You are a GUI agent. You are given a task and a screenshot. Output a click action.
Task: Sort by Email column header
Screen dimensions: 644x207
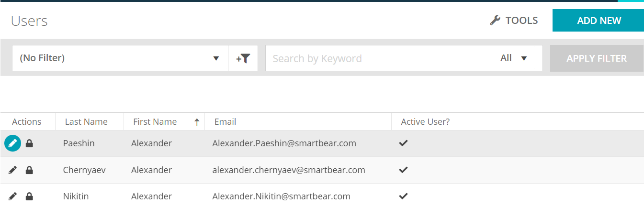pyautogui.click(x=225, y=122)
